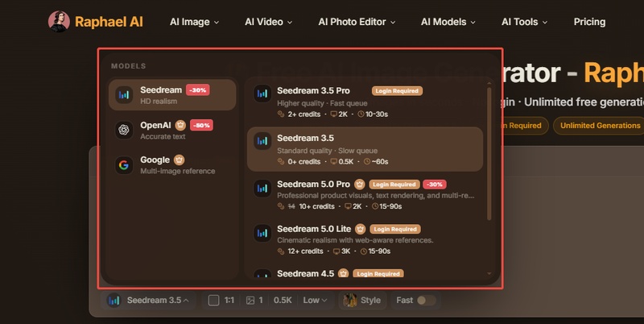Viewport: 644px width, 324px height.
Task: Open the AI Video menu
Action: coord(268,22)
